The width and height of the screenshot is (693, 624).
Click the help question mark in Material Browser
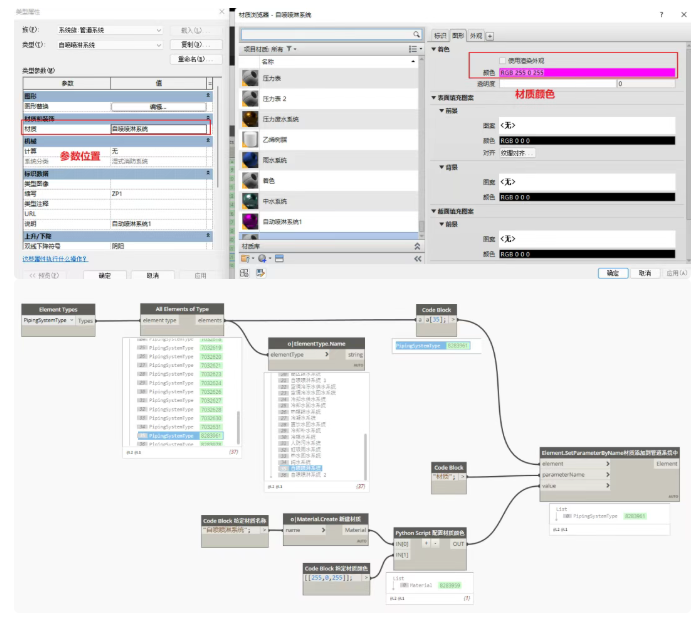(x=661, y=15)
